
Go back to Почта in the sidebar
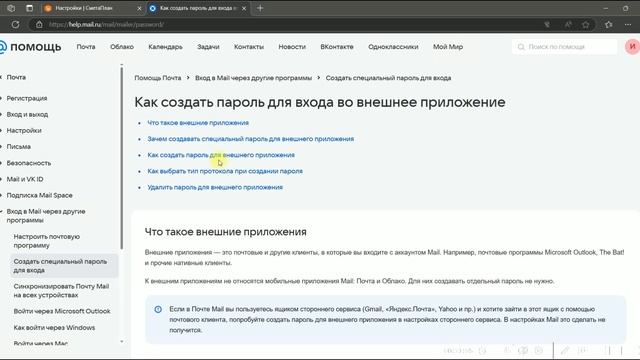pos(16,77)
